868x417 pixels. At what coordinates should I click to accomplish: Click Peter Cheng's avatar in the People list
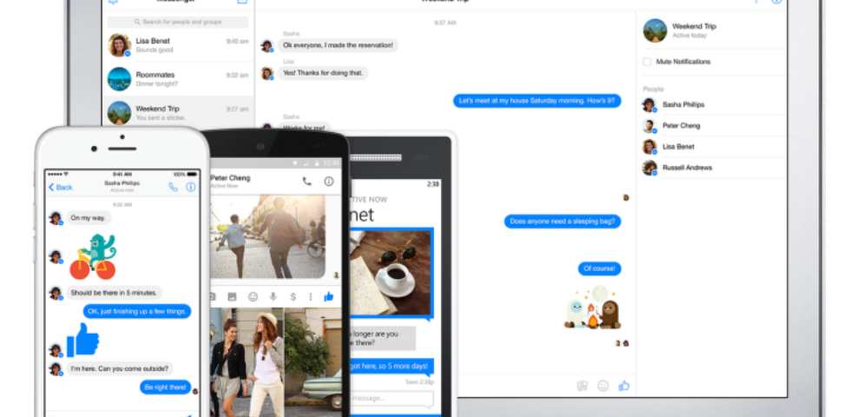(649, 126)
